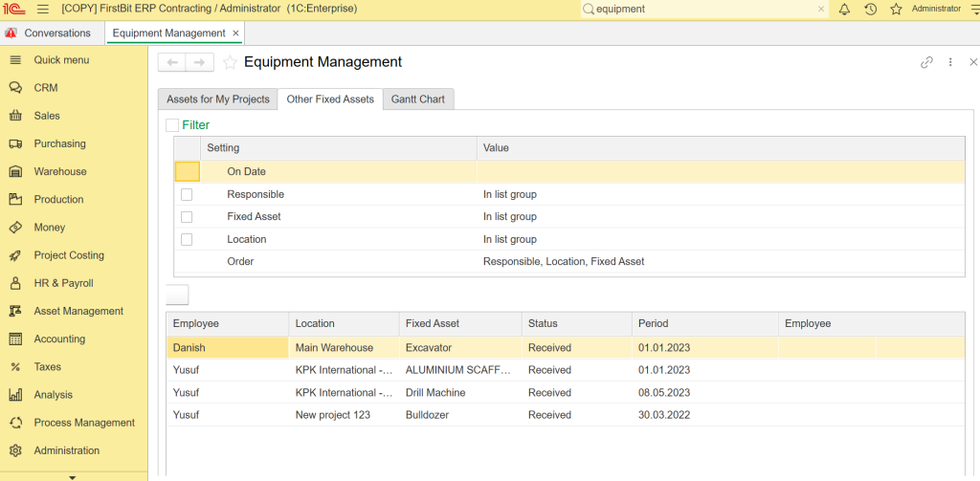Go forward with the right arrow button
The width and height of the screenshot is (980, 481).
coord(200,62)
